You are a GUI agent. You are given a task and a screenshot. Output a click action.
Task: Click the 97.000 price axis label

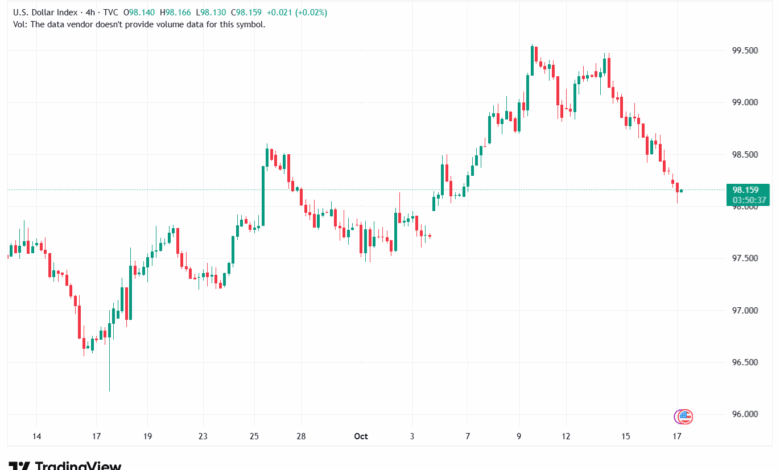pos(745,310)
